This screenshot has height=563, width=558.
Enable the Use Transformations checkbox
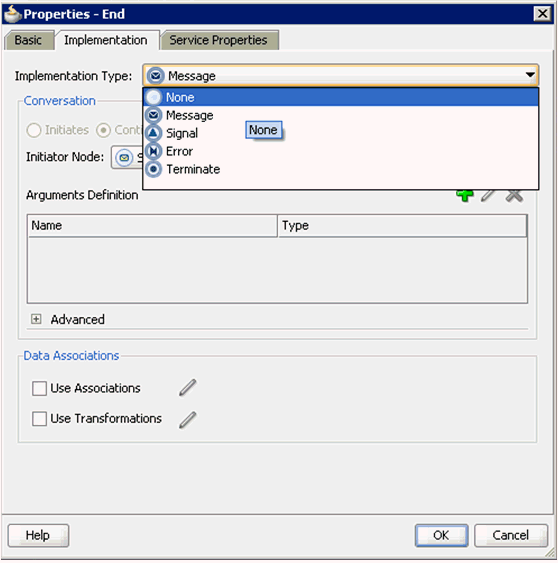pyautogui.click(x=39, y=419)
